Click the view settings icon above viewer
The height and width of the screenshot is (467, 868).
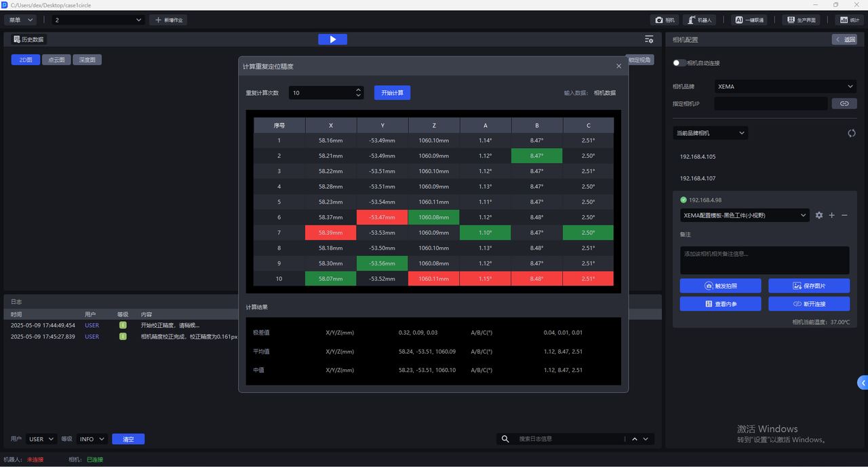click(x=649, y=39)
